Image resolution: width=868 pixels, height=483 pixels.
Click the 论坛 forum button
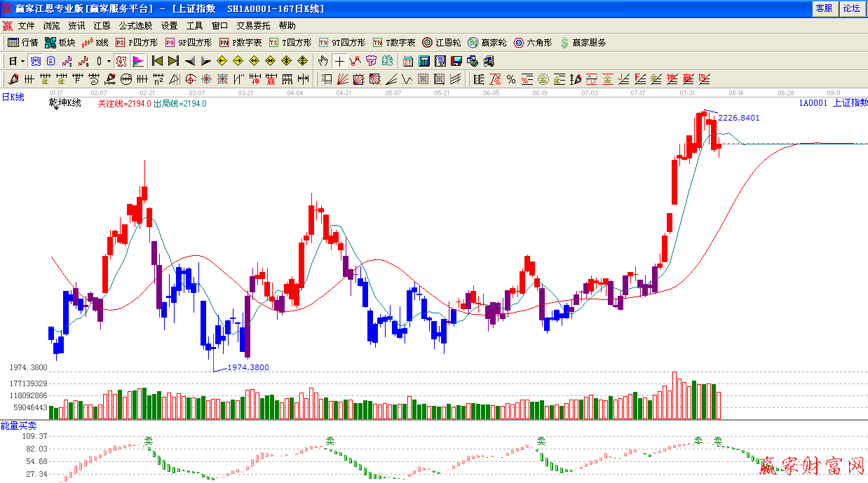[851, 8]
